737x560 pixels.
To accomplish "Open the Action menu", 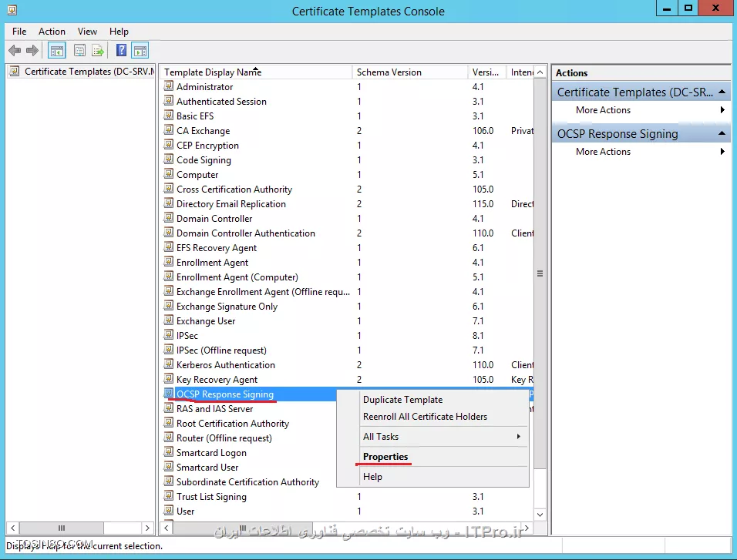I will [x=52, y=32].
